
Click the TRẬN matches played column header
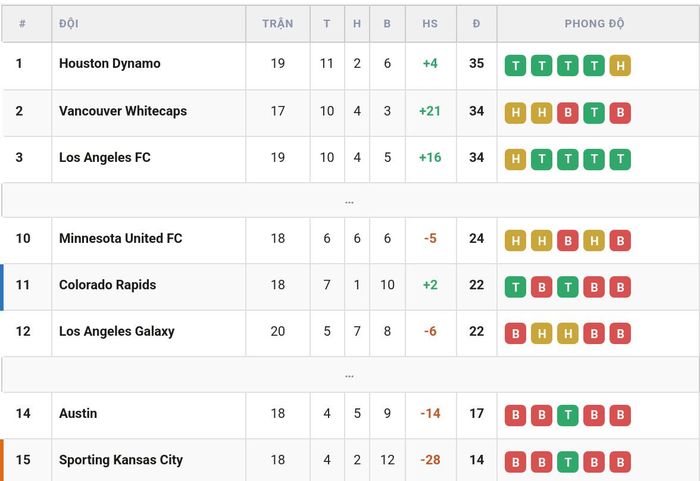coord(278,24)
